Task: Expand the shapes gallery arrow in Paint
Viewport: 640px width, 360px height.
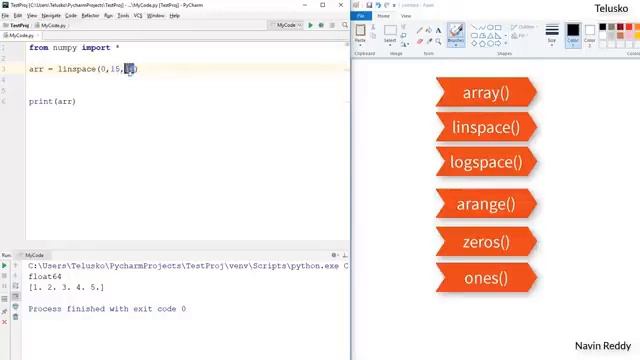Action: click(x=506, y=43)
